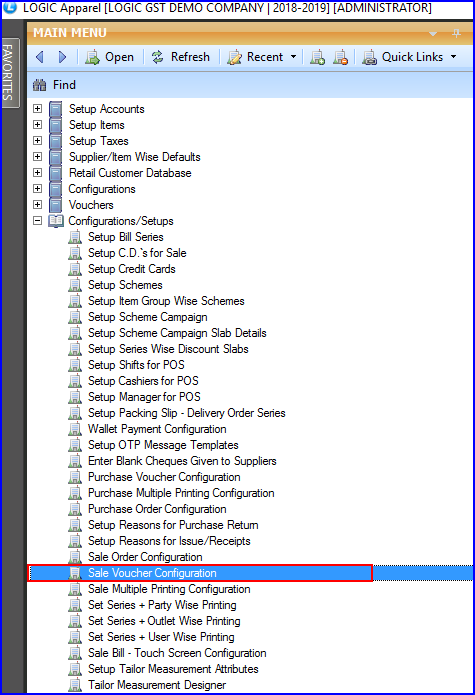
Task: Open Setup Tailor Measurement Attributes
Action: coord(173,669)
